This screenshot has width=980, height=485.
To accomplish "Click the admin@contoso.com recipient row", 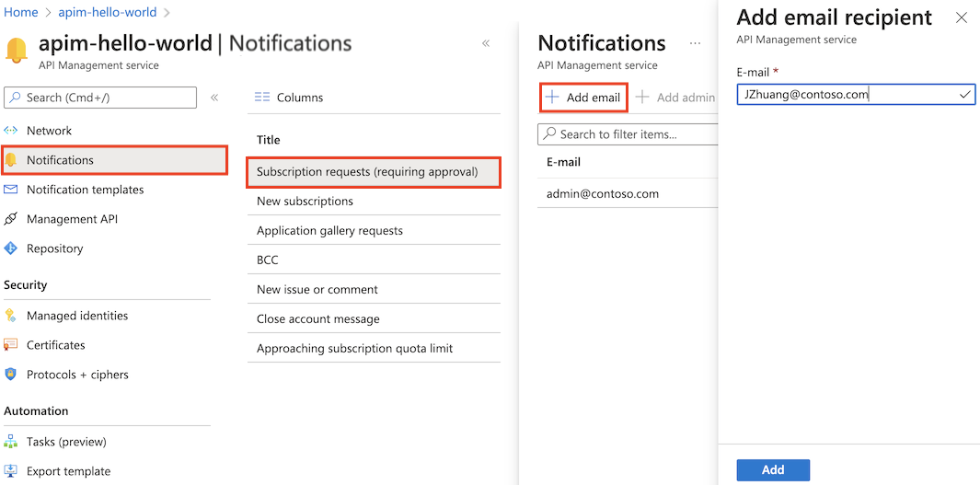I will tap(628, 194).
